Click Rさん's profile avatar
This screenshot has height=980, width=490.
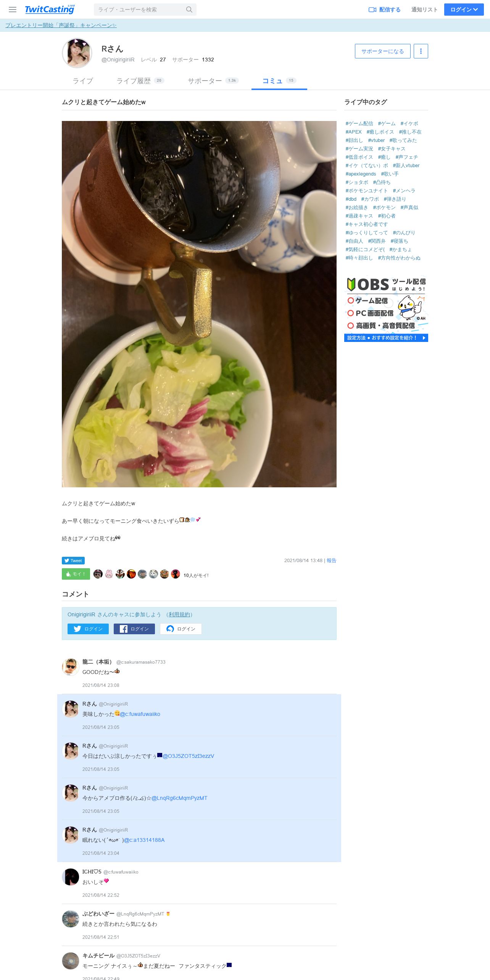coord(77,53)
